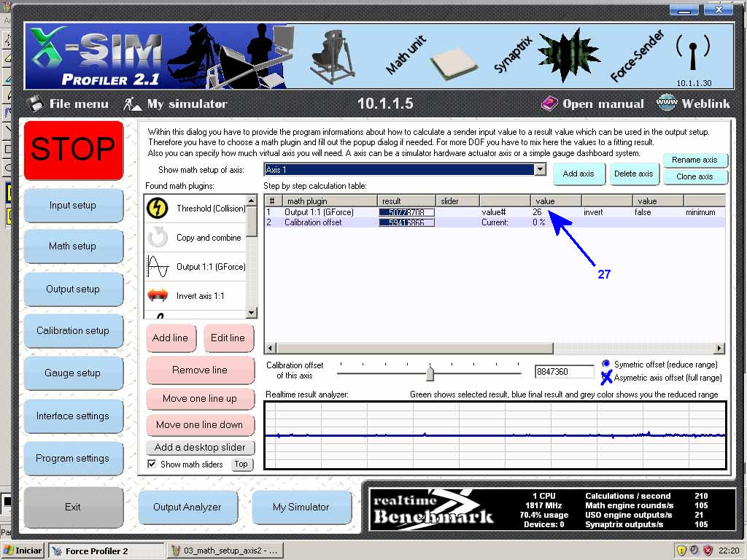Click plugin list scroll-up arrow
747x560 pixels.
point(252,200)
